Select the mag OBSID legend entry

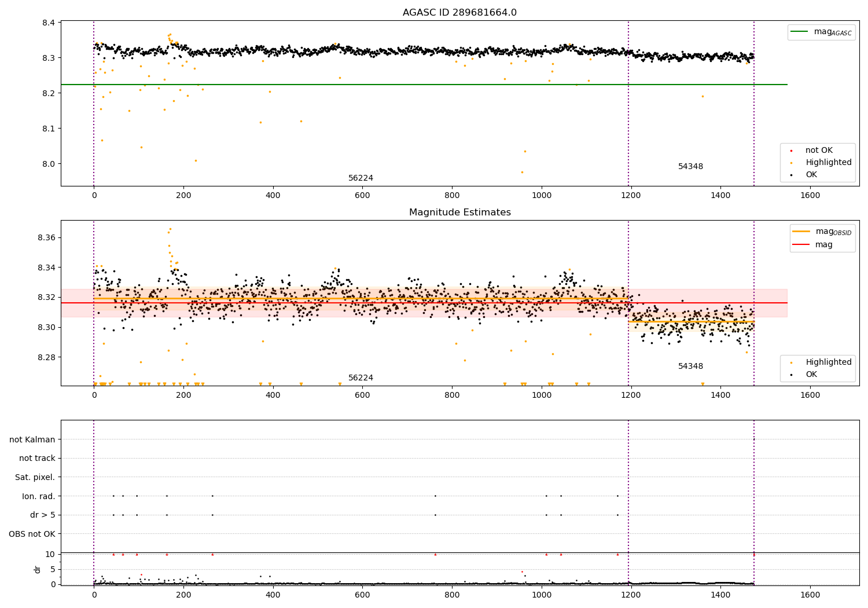(x=822, y=232)
